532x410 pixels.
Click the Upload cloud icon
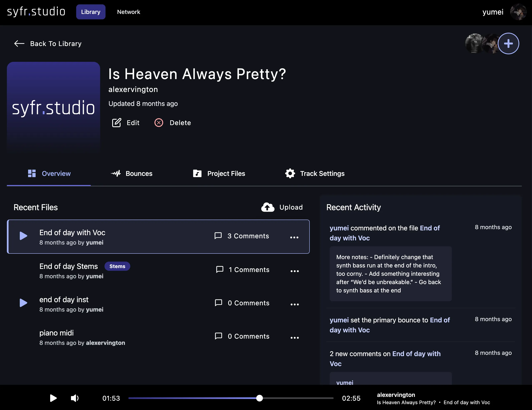[268, 207]
